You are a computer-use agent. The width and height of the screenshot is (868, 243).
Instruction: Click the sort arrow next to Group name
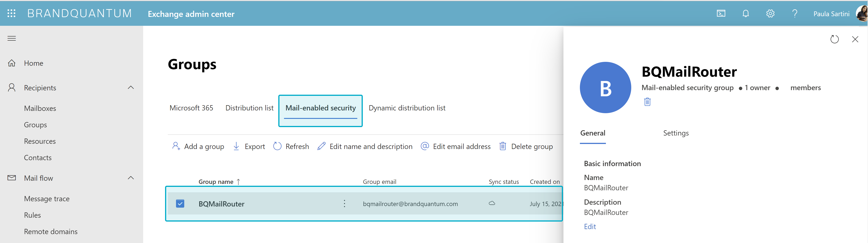[238, 182]
